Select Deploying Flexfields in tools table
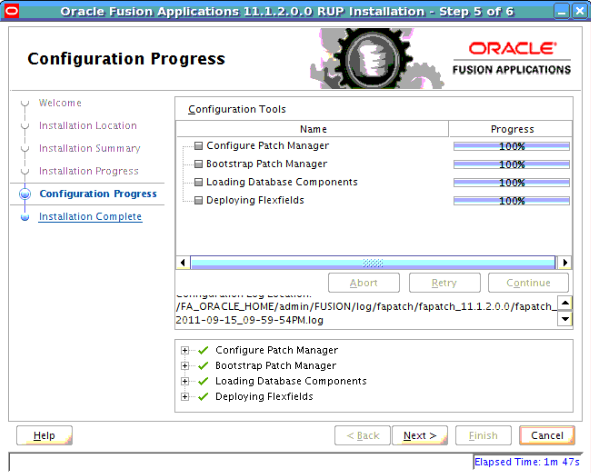 click(x=255, y=200)
